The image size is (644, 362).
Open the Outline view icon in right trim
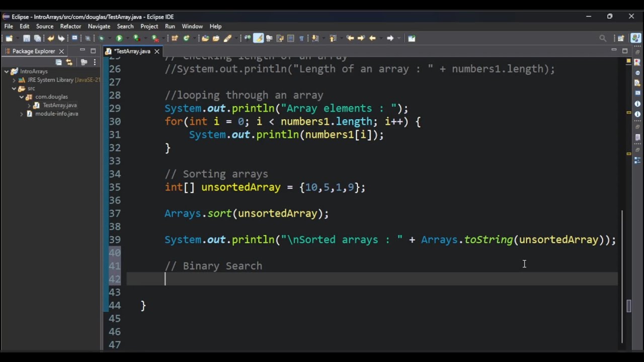pos(637,160)
